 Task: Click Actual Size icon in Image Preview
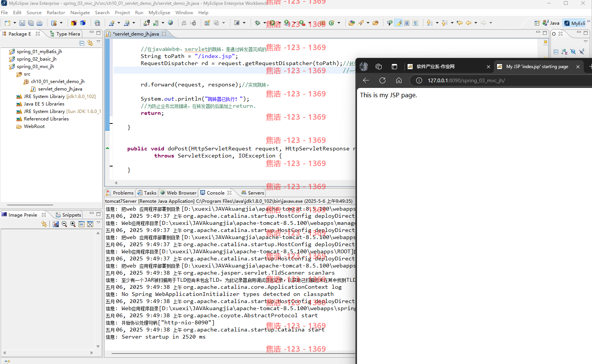point(82,224)
